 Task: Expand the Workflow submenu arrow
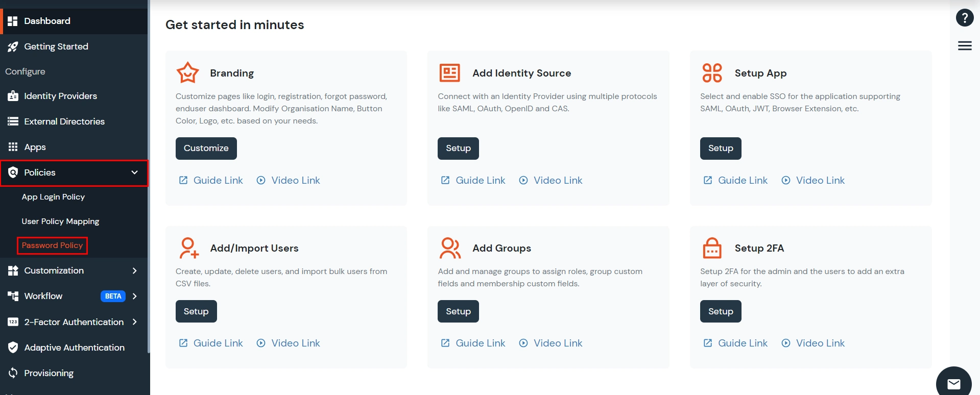[135, 296]
